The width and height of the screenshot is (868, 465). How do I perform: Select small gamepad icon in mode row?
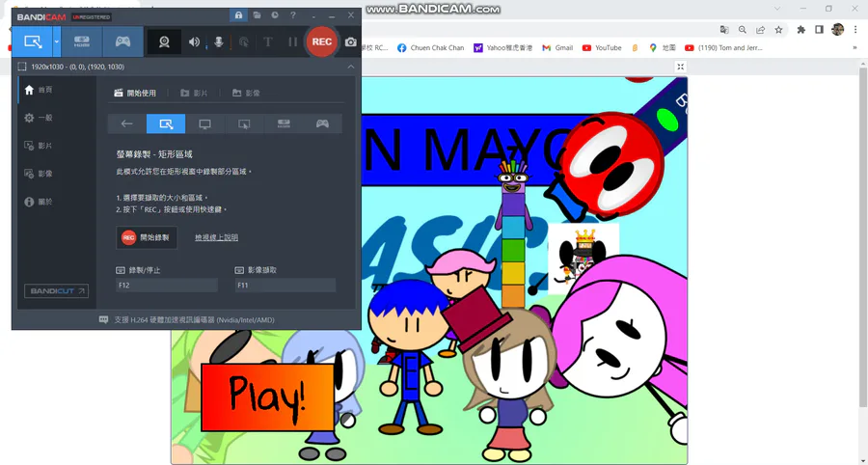point(322,124)
